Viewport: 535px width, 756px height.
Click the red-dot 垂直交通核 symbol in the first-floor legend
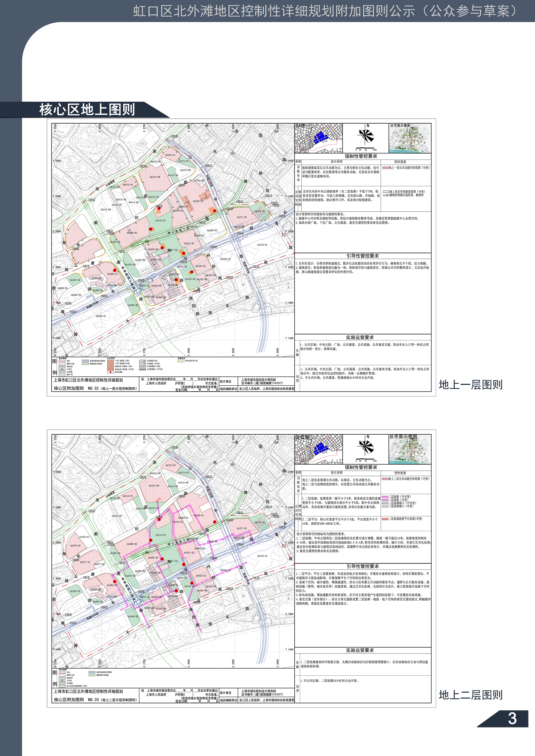click(x=110, y=372)
